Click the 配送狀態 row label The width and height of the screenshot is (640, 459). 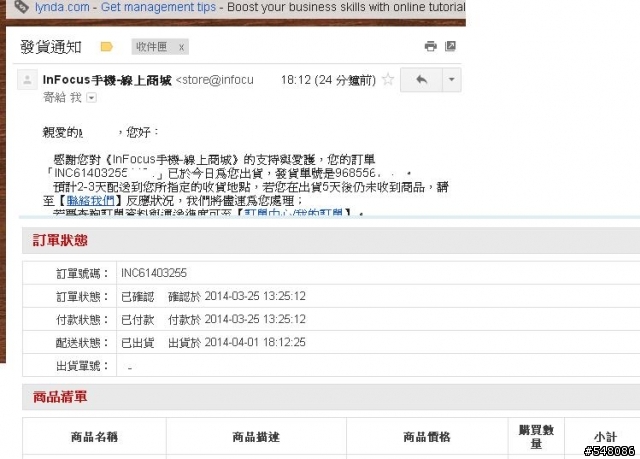[x=82, y=342]
